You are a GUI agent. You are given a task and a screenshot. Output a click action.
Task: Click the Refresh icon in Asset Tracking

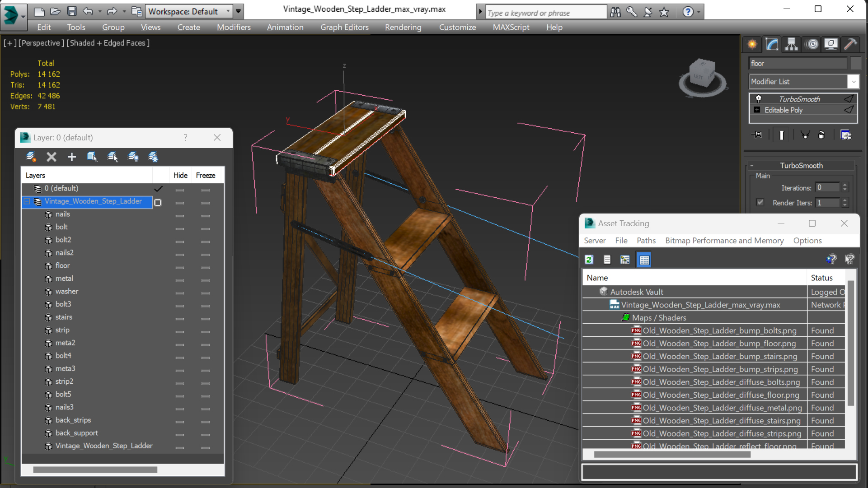point(589,260)
